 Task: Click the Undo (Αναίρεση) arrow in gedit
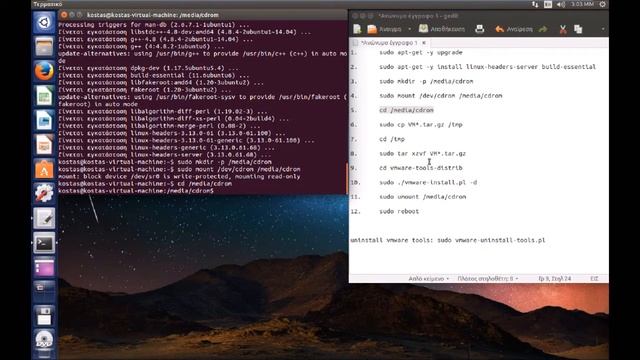pos(514,29)
